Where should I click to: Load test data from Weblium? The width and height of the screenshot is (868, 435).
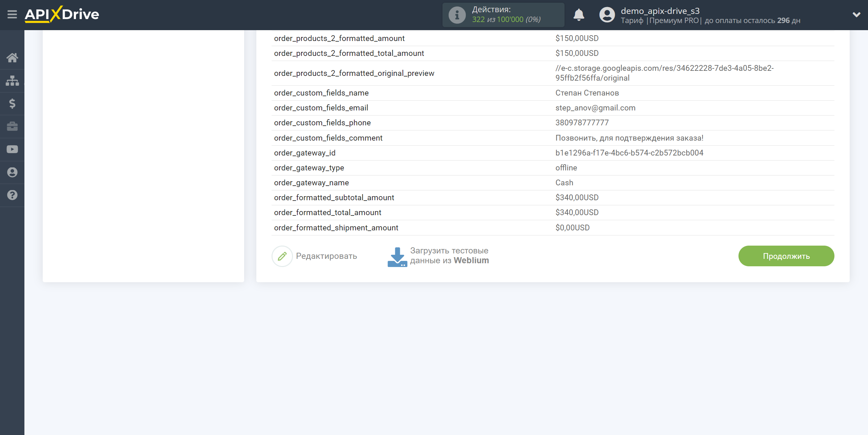(450, 255)
